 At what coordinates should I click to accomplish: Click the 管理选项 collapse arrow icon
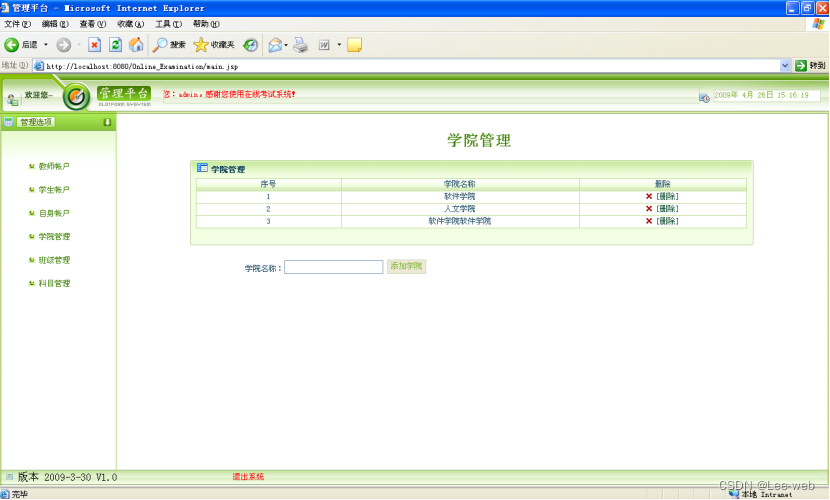tap(107, 122)
